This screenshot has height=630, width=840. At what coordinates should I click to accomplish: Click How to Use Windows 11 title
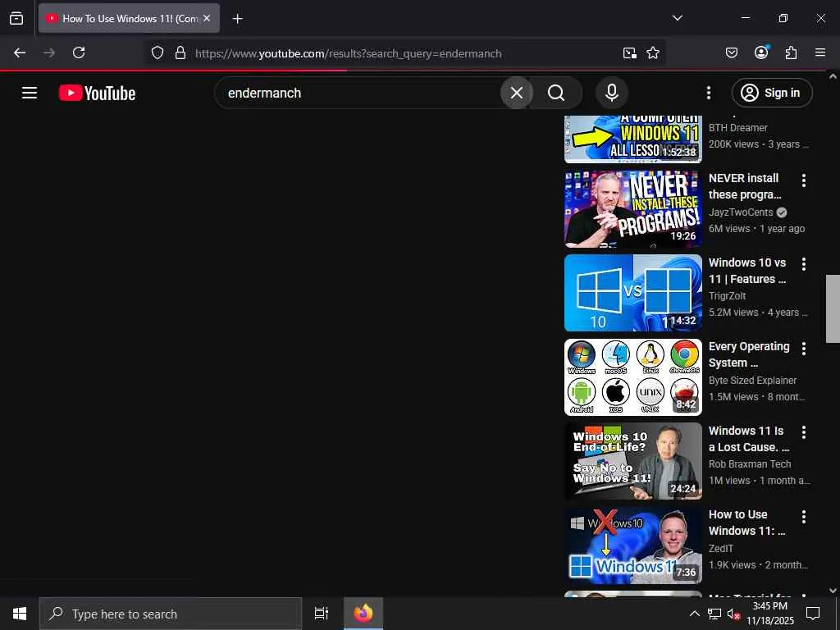click(x=746, y=523)
